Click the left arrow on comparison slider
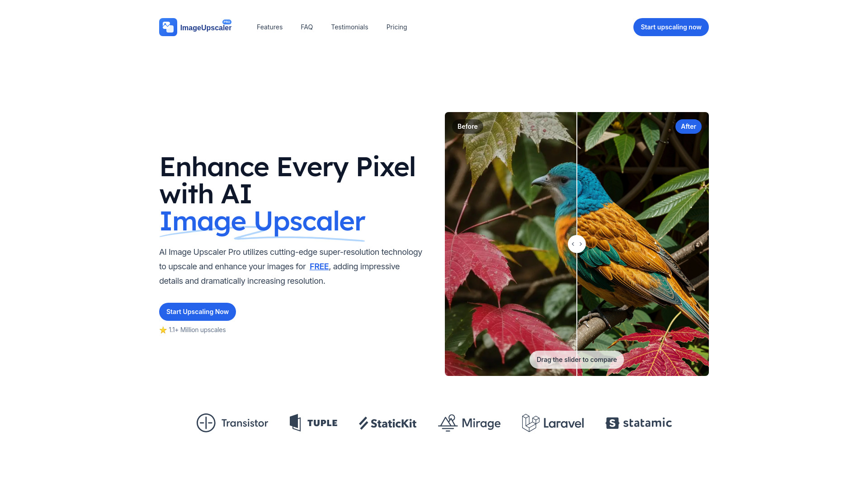868x488 pixels. click(x=573, y=244)
